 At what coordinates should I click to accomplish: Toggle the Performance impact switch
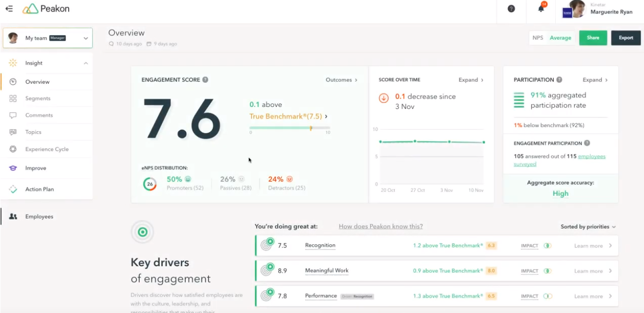pos(548,296)
